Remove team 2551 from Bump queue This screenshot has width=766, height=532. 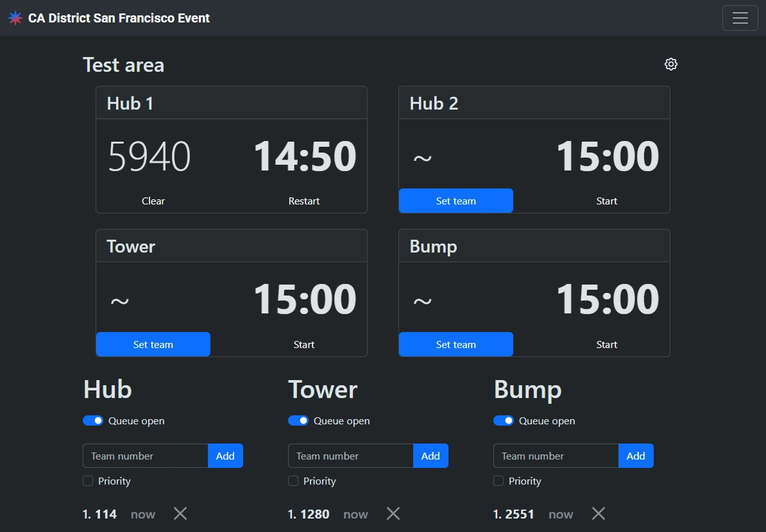point(599,513)
